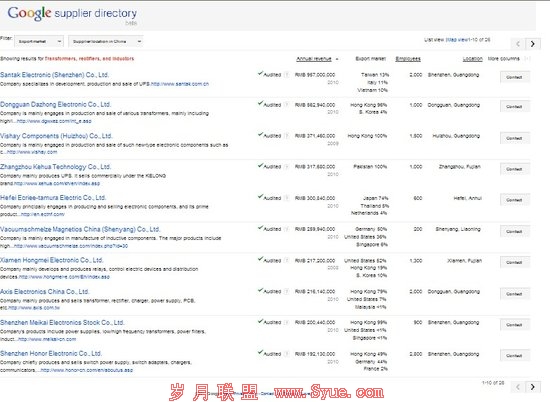Go to next page using top arrow
Image resolution: width=550 pixels, height=402 pixels.
(x=532, y=44)
